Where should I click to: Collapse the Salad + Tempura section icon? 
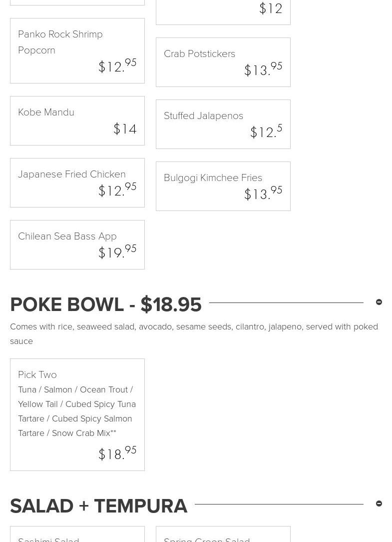pyautogui.click(x=379, y=503)
